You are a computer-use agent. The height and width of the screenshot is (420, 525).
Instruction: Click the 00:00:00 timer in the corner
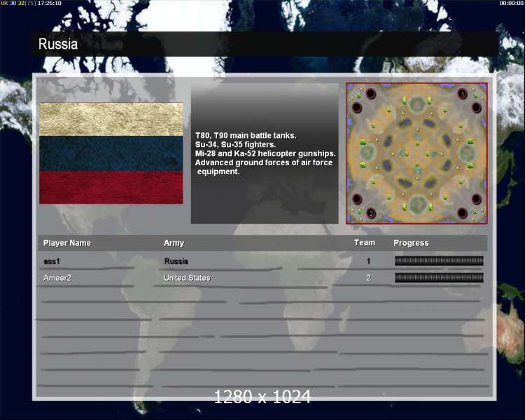pyautogui.click(x=511, y=3)
